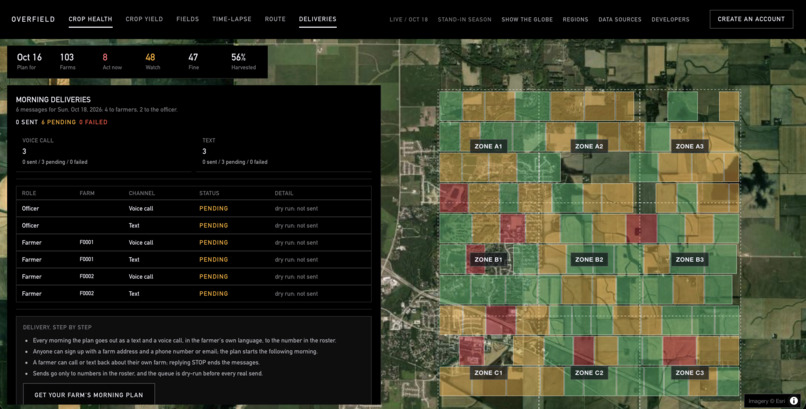This screenshot has height=409, width=806.
Task: Click the ZONE C1 map label
Action: coord(488,373)
